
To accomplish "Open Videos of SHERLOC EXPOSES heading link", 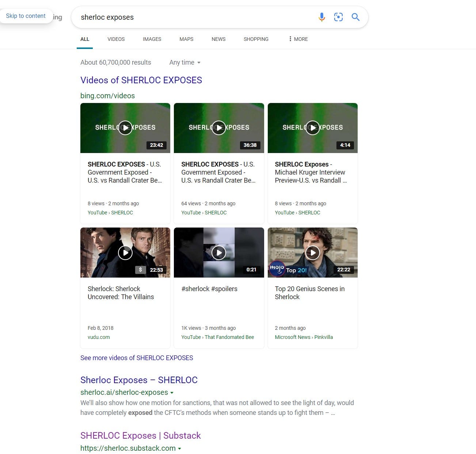I will click(141, 80).
